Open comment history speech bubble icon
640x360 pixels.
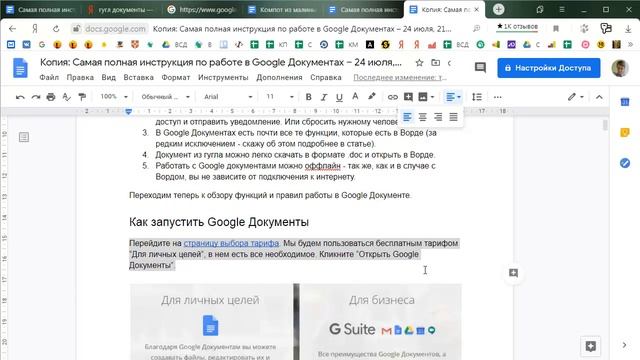tap(480, 68)
